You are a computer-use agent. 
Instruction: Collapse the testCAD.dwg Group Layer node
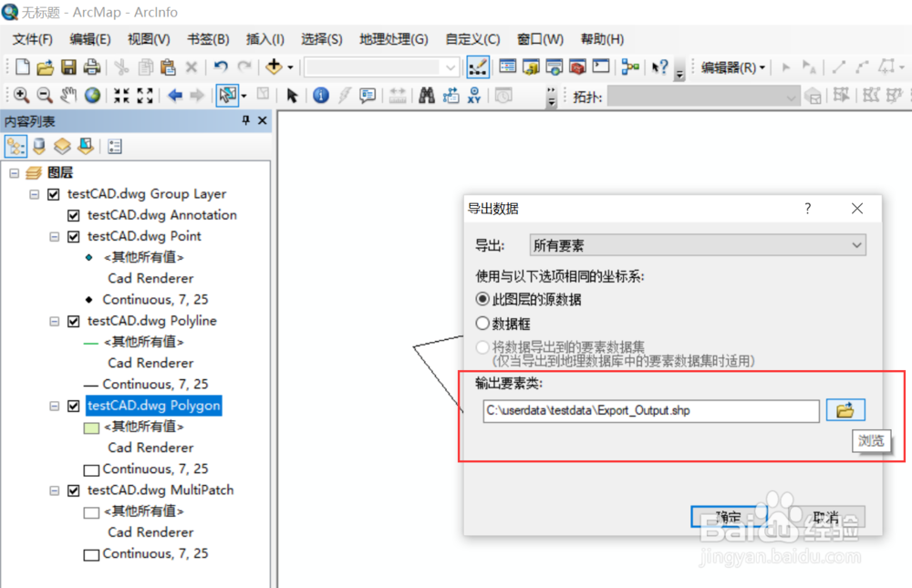click(35, 194)
